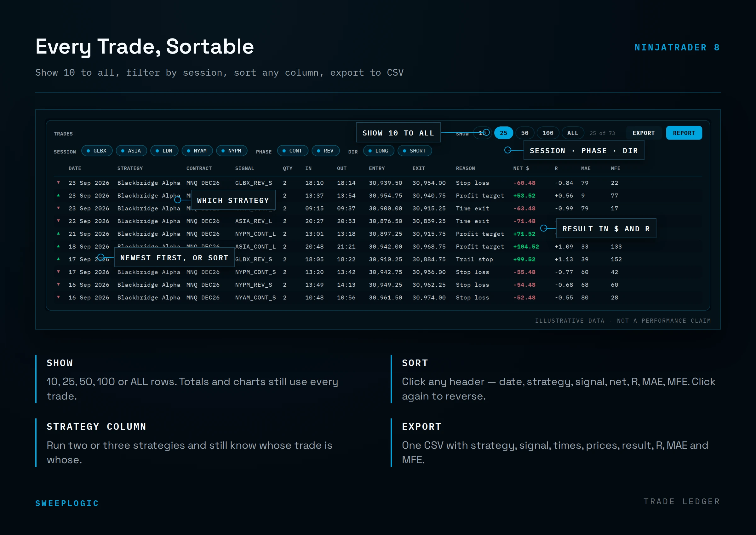
Task: Show 25 rows per page
Action: (x=503, y=133)
